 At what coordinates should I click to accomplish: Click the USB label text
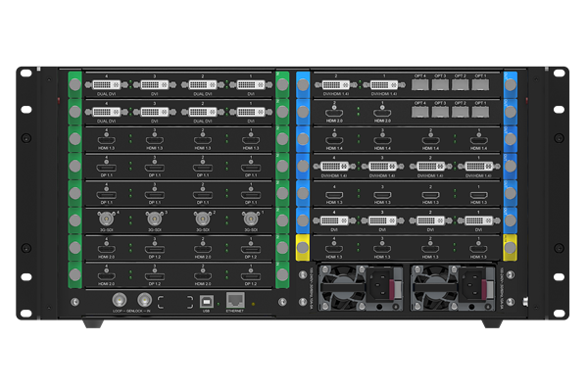click(x=206, y=311)
